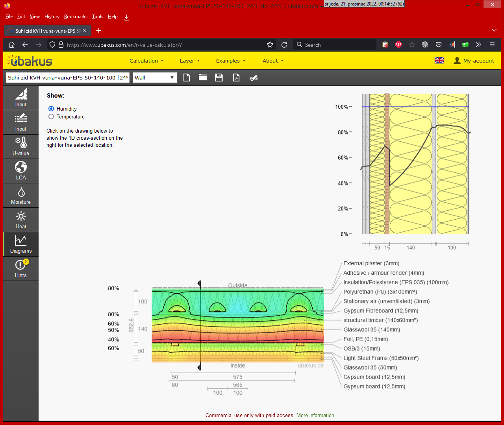The height and width of the screenshot is (425, 504).
Task: Save the project with floppy disk icon
Action: tap(219, 78)
